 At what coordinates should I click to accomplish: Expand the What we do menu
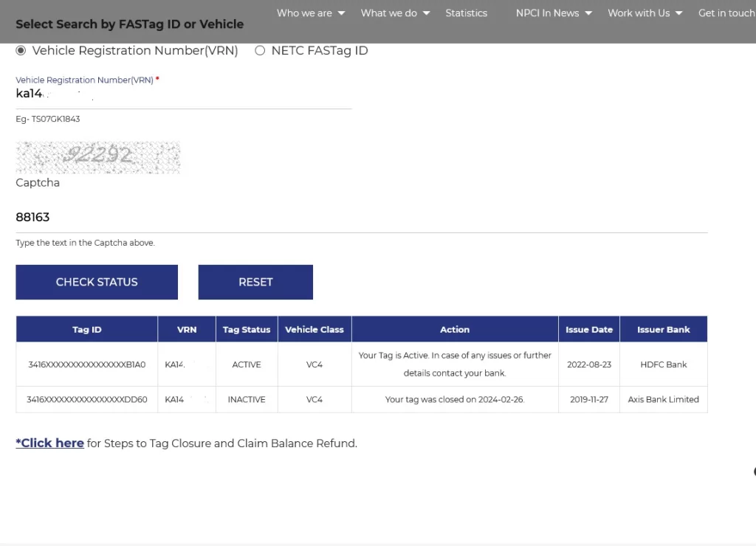click(389, 13)
